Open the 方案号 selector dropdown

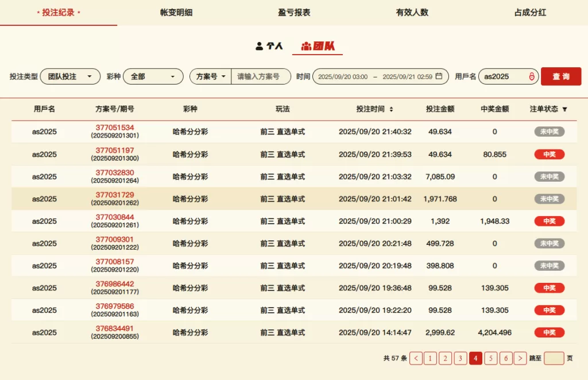click(x=211, y=76)
